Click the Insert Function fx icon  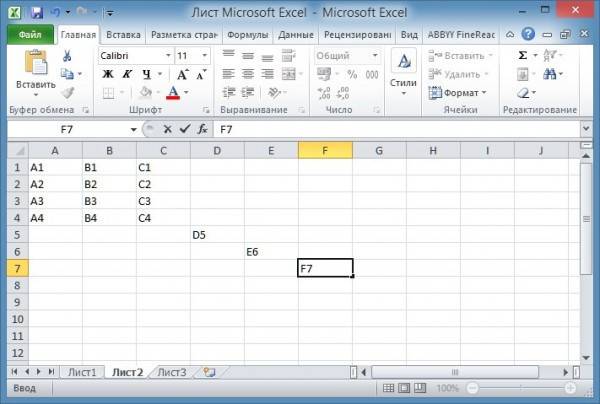click(x=202, y=129)
